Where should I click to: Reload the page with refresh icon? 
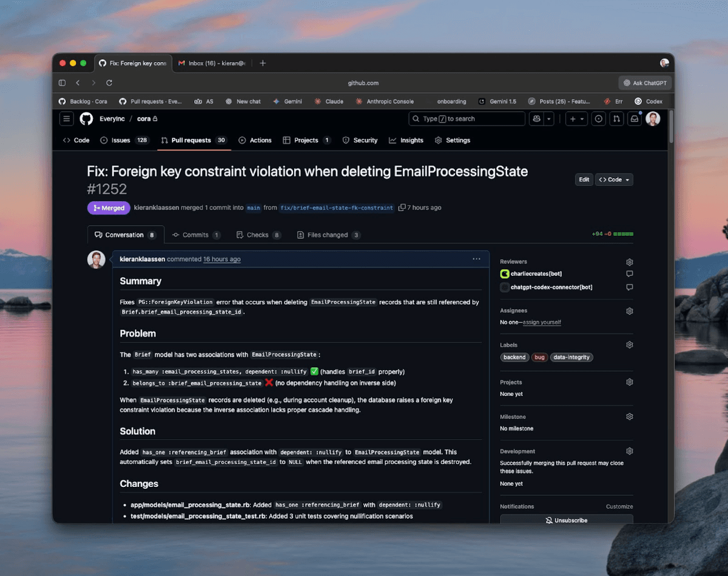pyautogui.click(x=109, y=83)
